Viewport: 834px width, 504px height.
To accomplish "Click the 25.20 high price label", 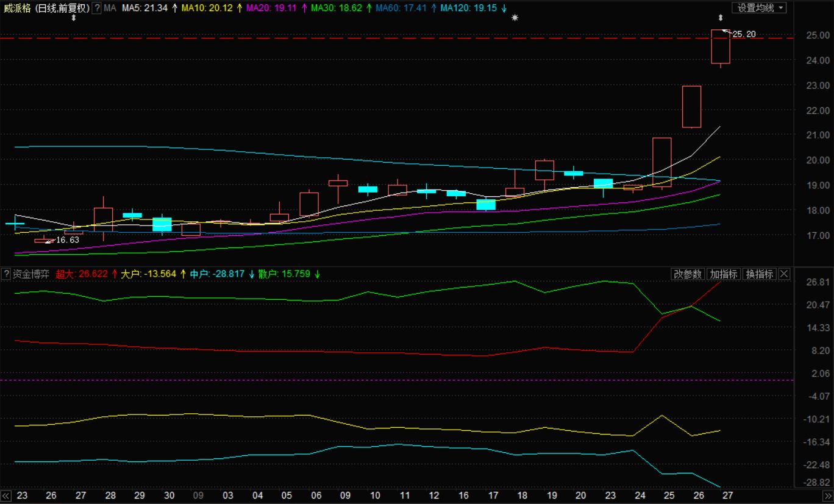I will click(744, 34).
